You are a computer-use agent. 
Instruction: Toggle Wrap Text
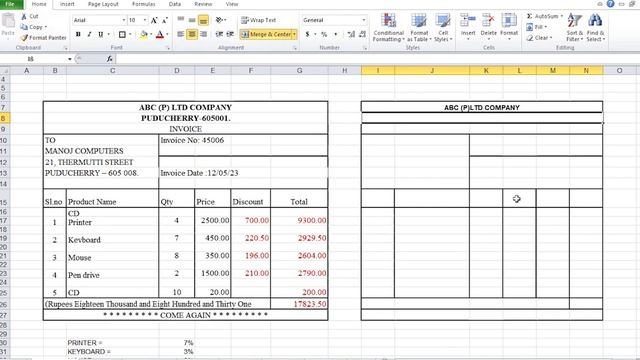click(x=258, y=20)
